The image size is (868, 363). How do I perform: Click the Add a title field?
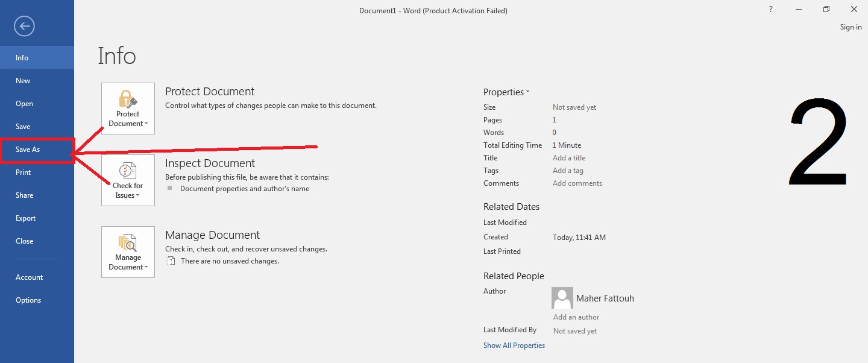[x=569, y=158]
